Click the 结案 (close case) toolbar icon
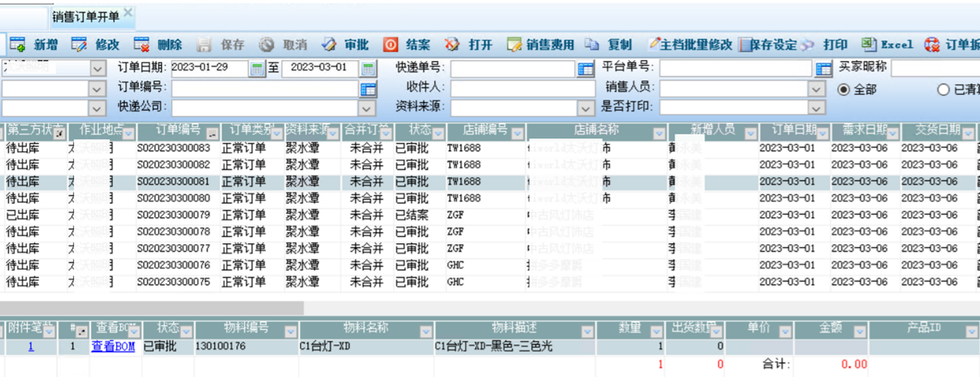This screenshot has height=377, width=980. coord(391,45)
